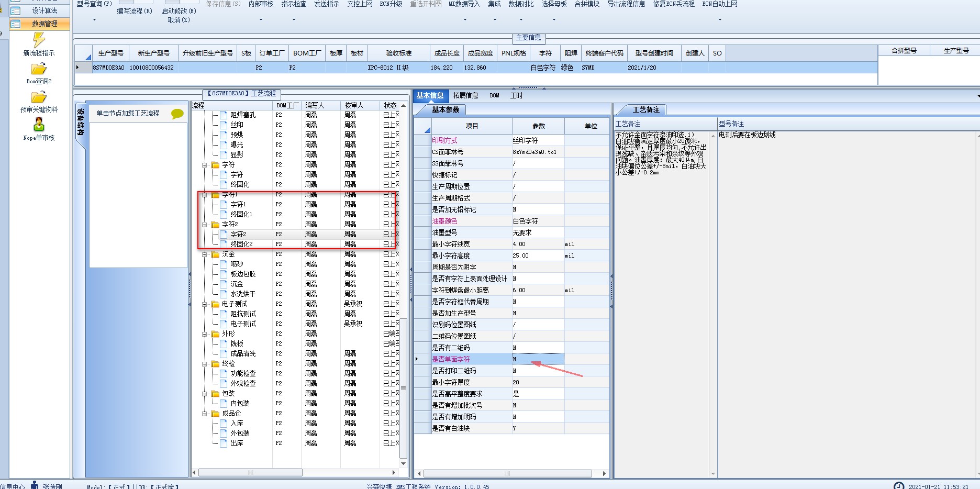The width and height of the screenshot is (980, 489).
Task: Click the 终检 folder icon
Action: click(x=215, y=363)
